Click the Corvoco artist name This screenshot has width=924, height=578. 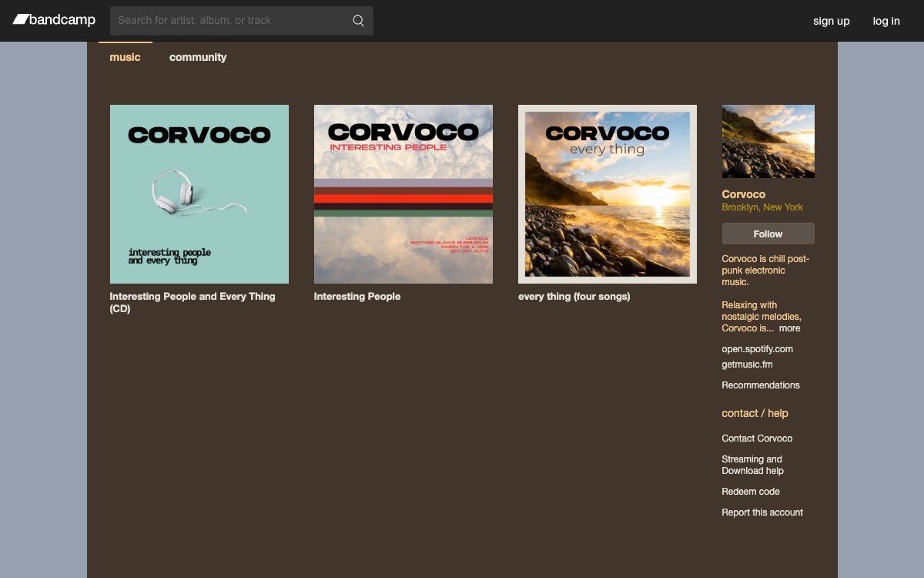[744, 194]
